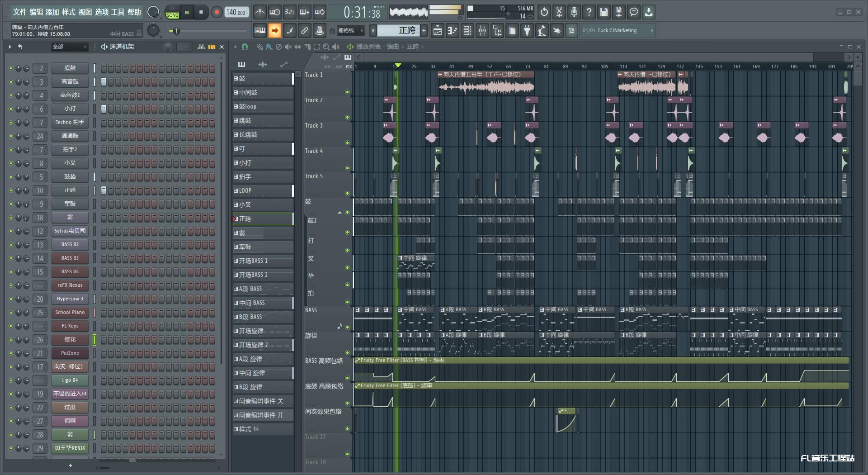
Task: Open the speech bubble chat icon
Action: tap(634, 12)
